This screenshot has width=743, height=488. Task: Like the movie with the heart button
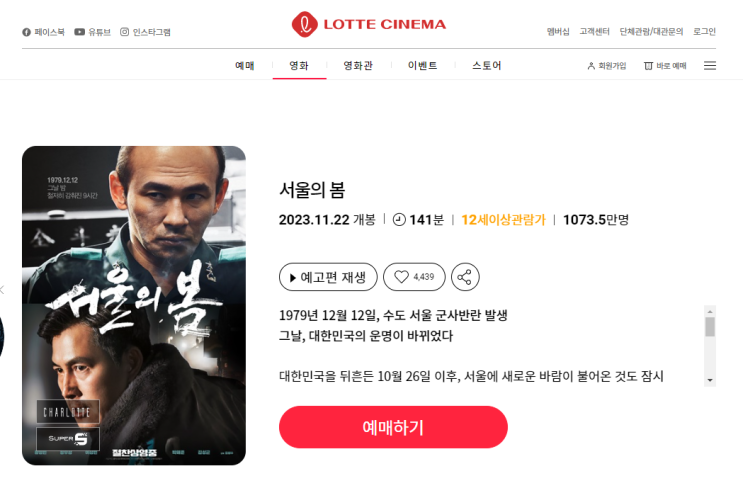coord(414,277)
